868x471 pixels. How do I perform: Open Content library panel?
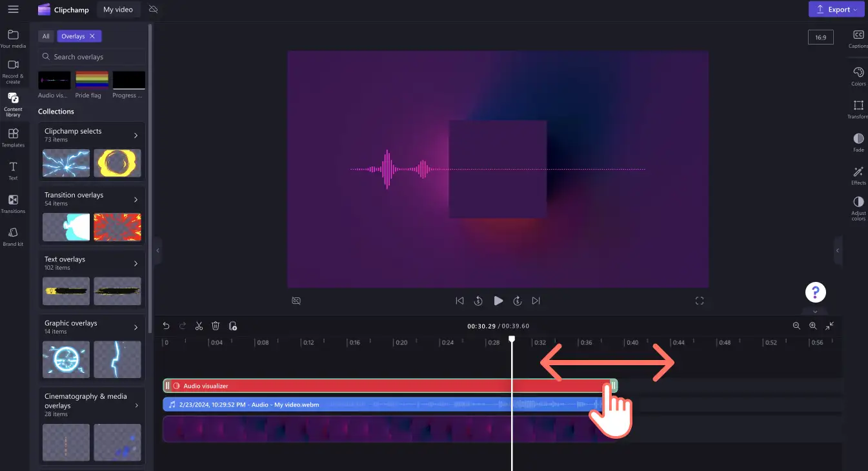(x=13, y=105)
